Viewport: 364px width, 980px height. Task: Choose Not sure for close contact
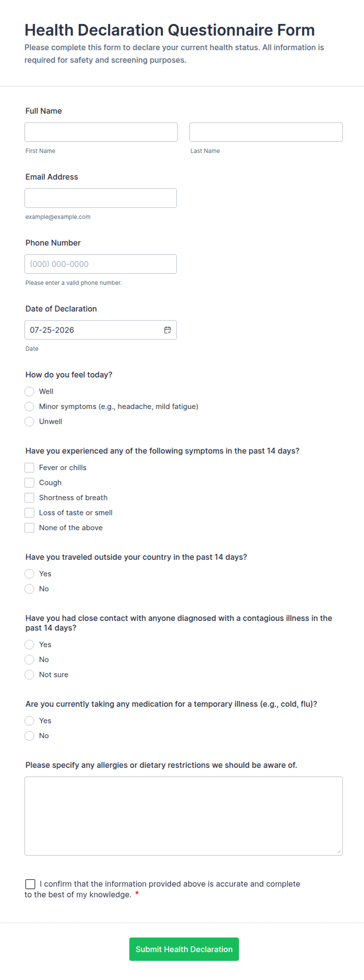pyautogui.click(x=29, y=675)
